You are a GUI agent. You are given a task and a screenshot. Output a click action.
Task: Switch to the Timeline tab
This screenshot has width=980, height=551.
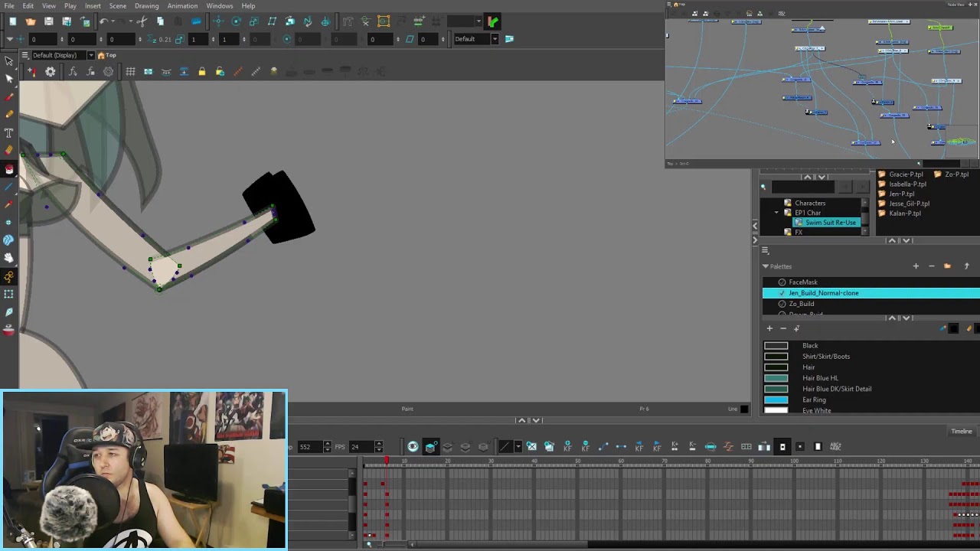(961, 432)
